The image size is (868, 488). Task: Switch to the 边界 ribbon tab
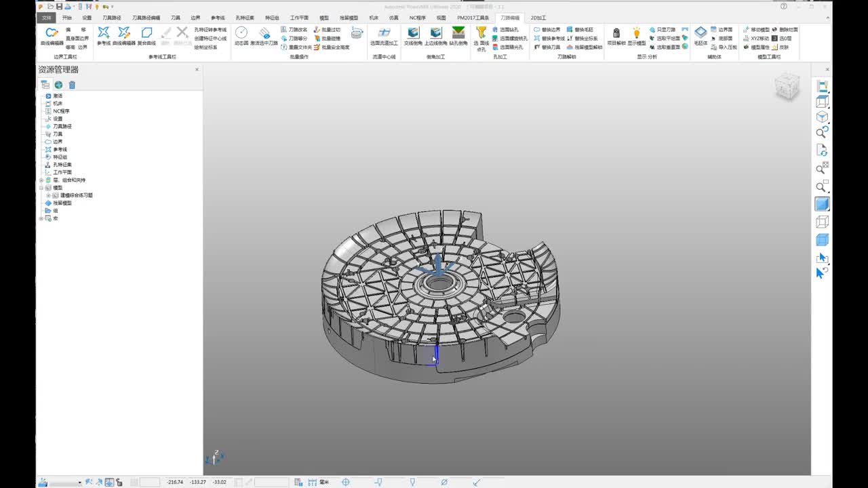click(195, 18)
